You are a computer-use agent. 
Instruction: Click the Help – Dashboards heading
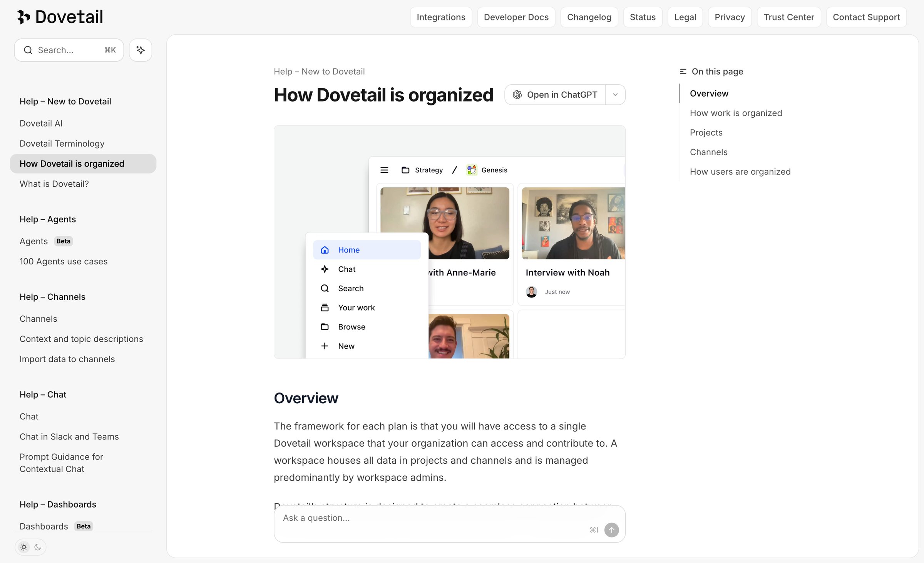58,505
